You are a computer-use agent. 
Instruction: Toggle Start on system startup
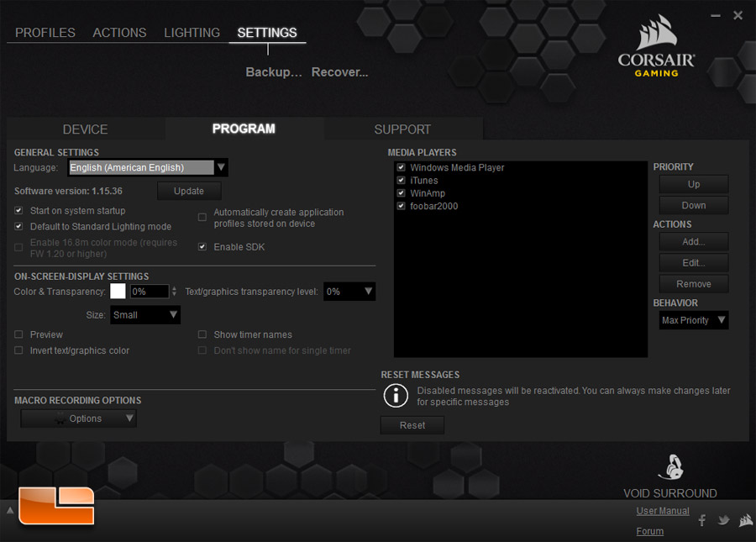(18, 211)
